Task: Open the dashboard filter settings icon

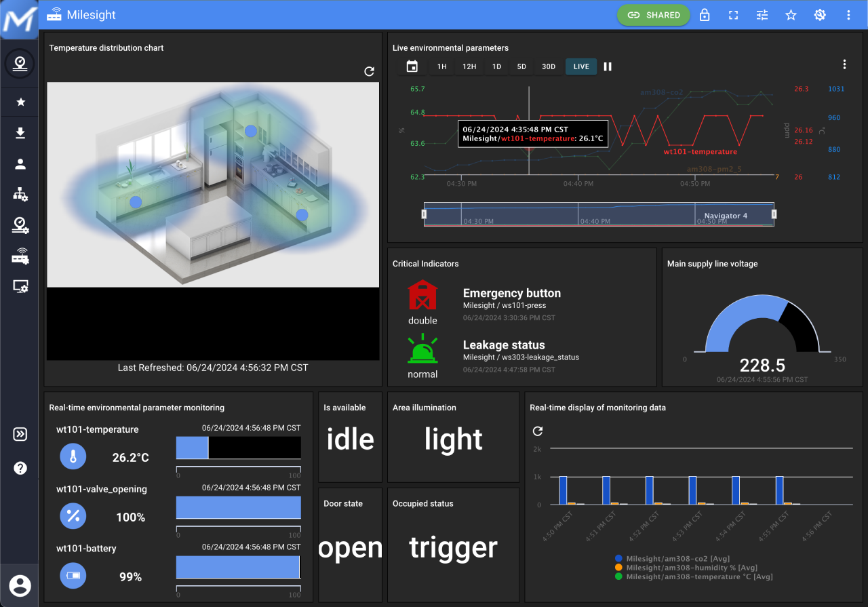Action: coord(762,15)
